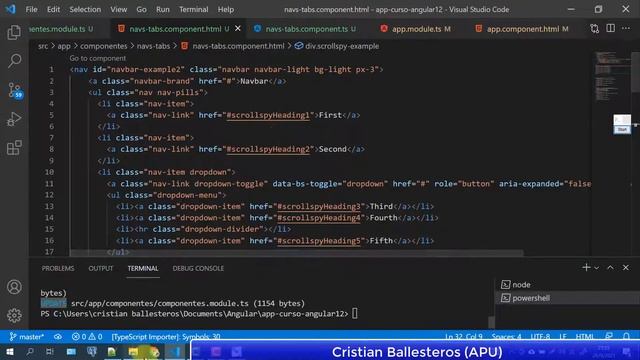
Task: Open the Accounts menu icon
Action: point(14,287)
